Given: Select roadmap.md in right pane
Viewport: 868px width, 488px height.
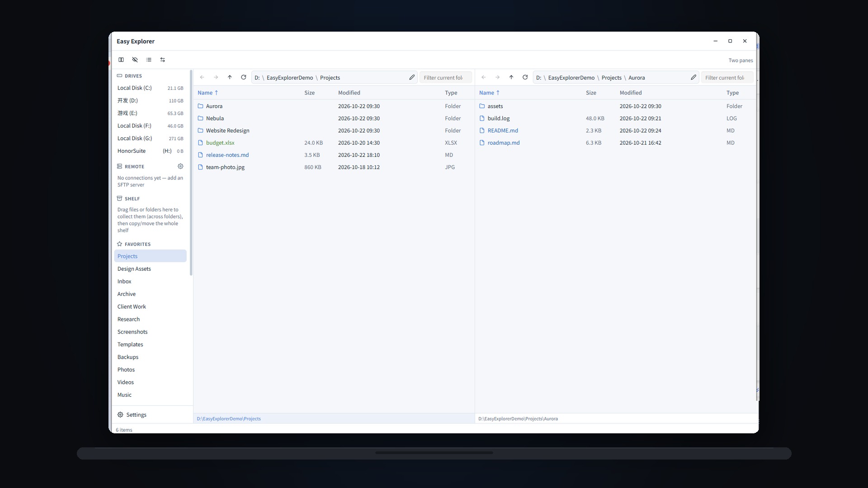Looking at the screenshot, I should [x=616, y=143].
